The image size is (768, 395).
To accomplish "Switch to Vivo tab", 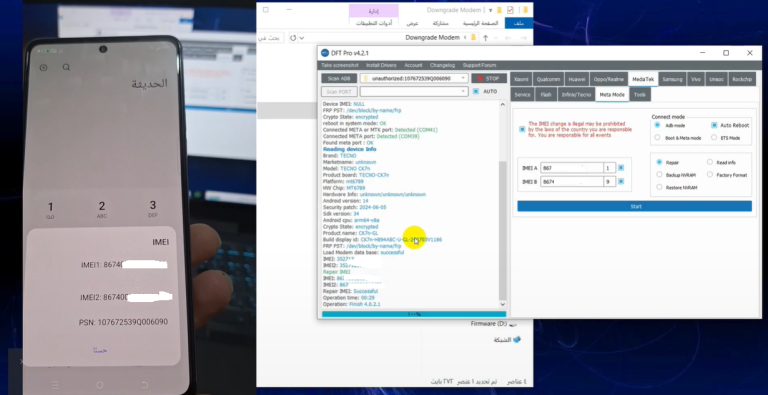I will [696, 79].
